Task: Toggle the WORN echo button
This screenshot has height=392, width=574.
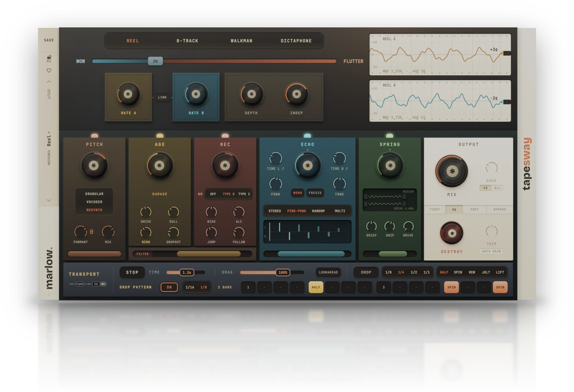Action: (298, 193)
